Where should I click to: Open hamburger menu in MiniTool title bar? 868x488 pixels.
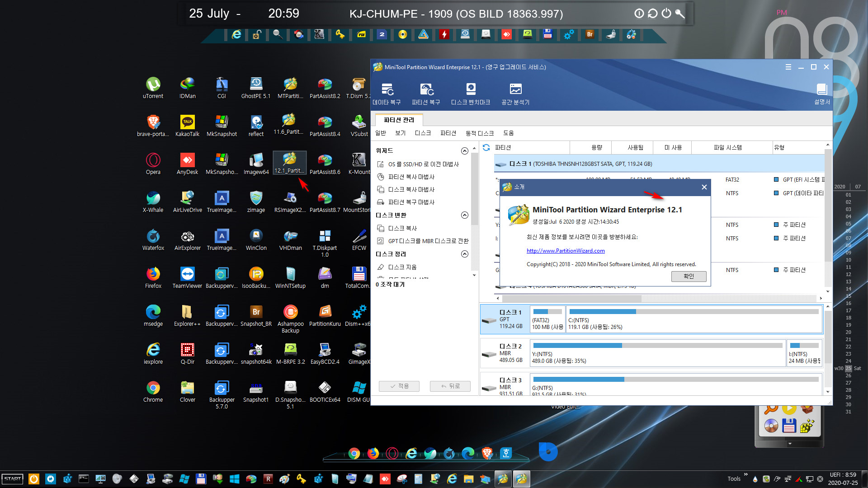point(788,67)
